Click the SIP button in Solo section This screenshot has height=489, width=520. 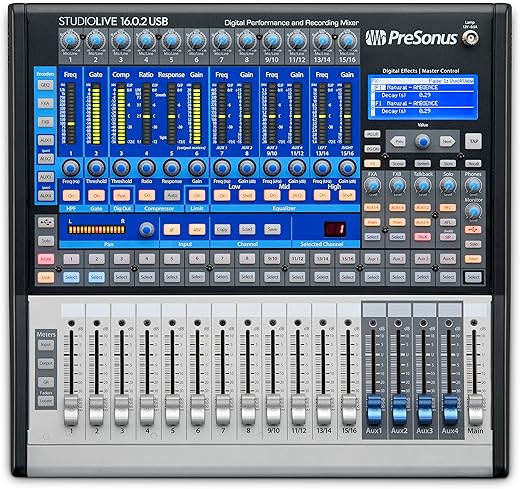click(x=448, y=237)
